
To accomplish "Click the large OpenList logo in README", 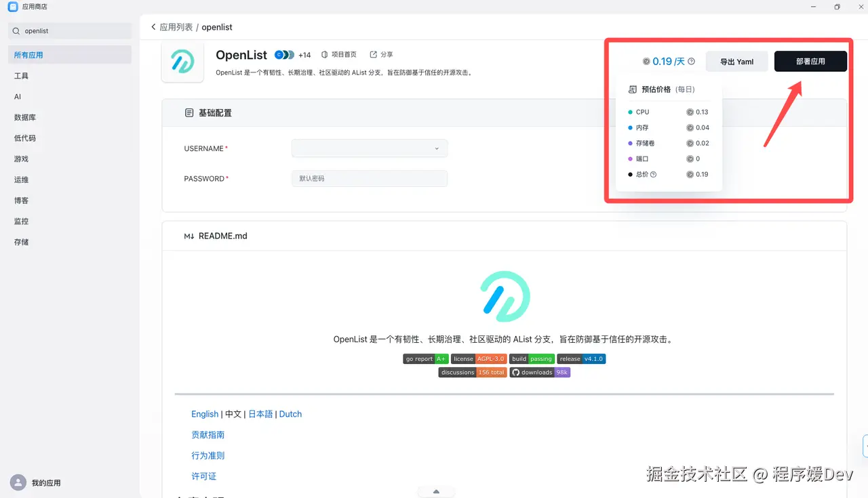I will [x=505, y=296].
